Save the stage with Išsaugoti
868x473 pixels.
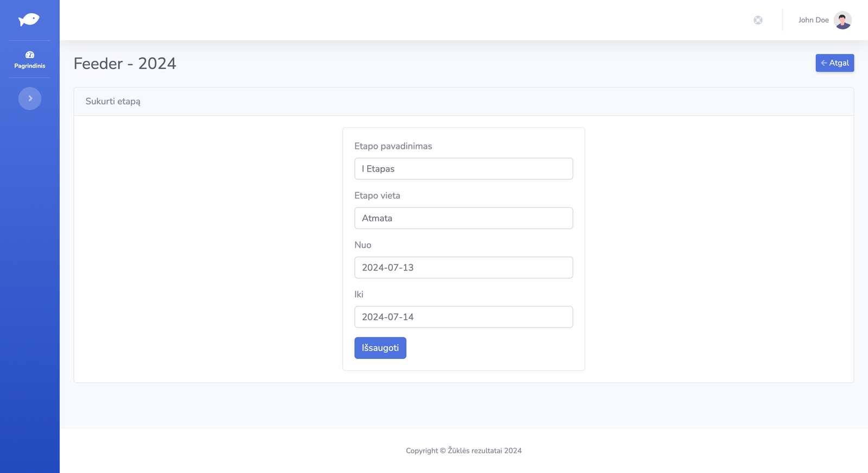tap(380, 348)
